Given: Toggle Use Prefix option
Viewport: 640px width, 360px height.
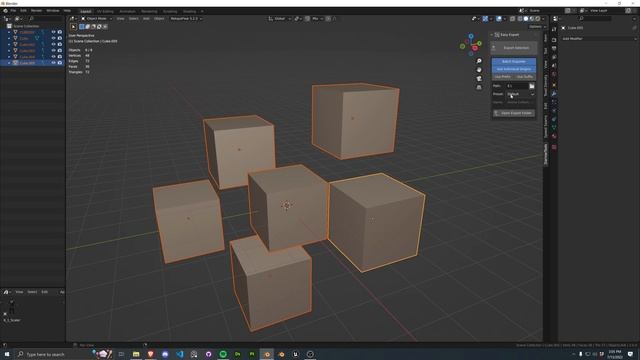Looking at the screenshot, I should tap(502, 77).
